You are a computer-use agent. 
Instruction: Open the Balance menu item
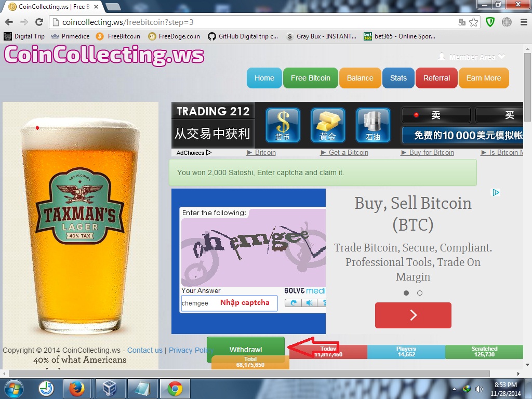pyautogui.click(x=360, y=78)
